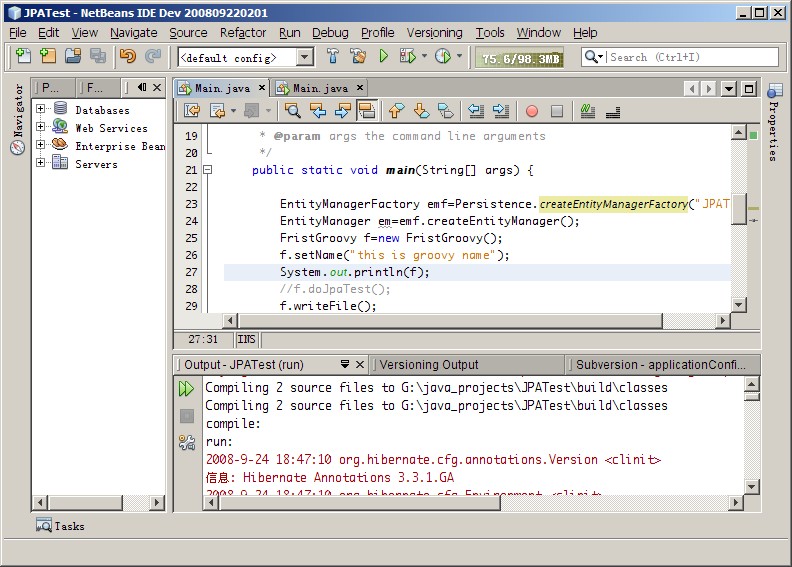
Task: Click the Uncomment lines icon
Action: pos(613,111)
